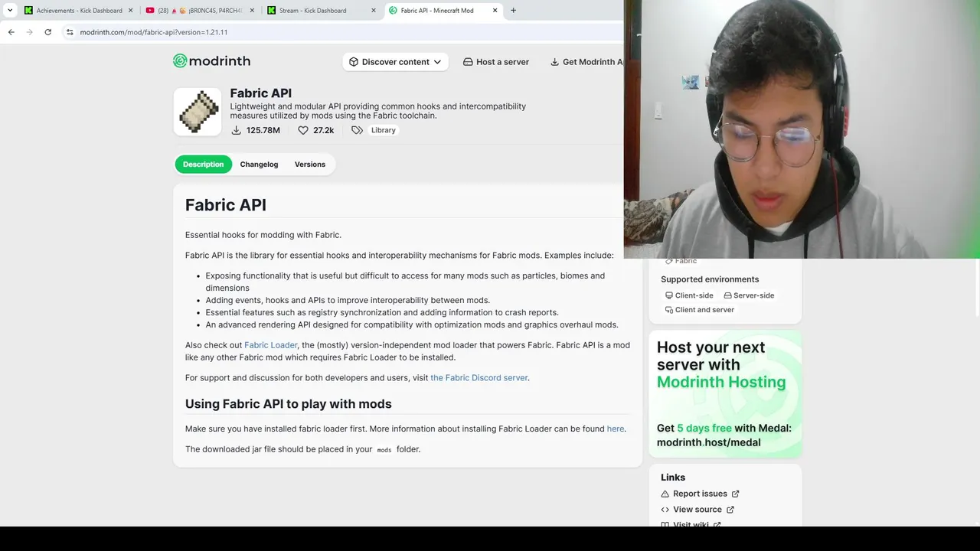Click the Client-side environment tag

(689, 295)
